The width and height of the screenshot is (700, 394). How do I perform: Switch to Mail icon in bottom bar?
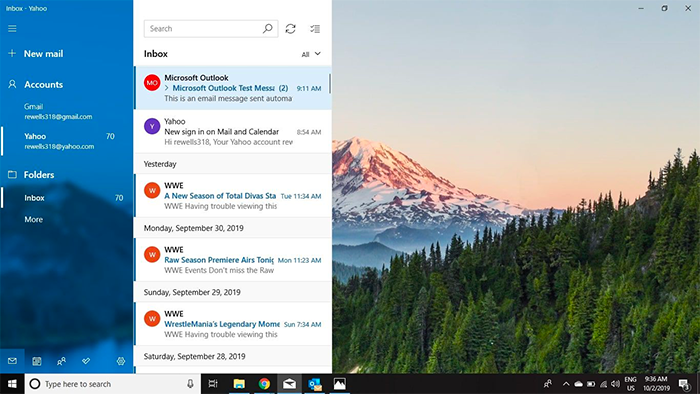pos(12,361)
